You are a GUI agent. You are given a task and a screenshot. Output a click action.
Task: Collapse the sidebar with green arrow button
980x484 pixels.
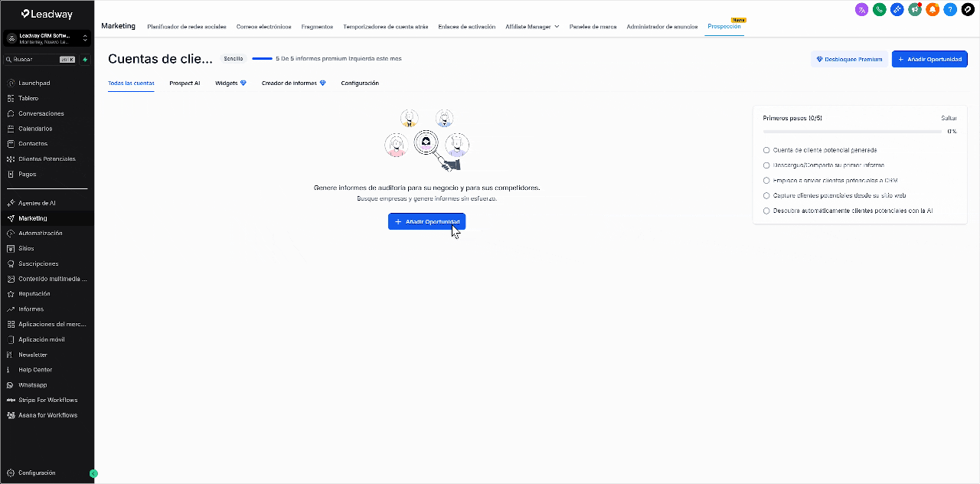pyautogui.click(x=93, y=473)
